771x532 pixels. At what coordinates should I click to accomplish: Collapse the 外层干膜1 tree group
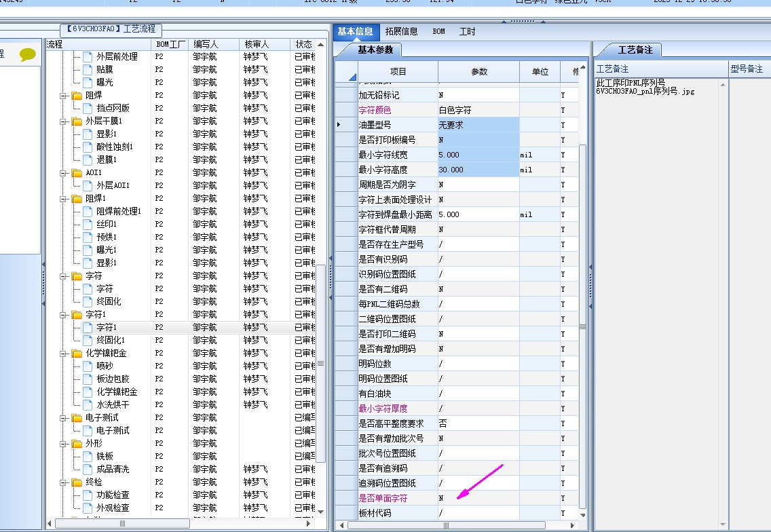pos(63,121)
